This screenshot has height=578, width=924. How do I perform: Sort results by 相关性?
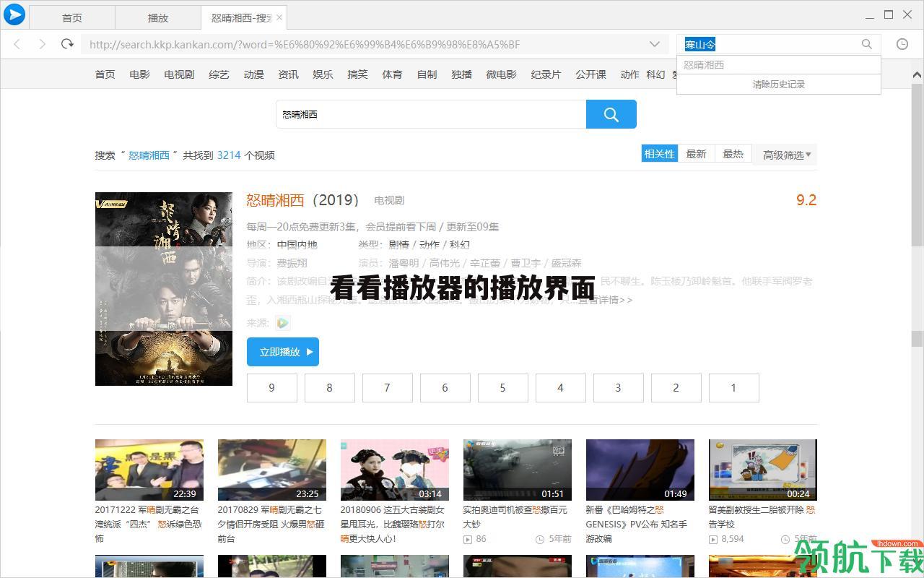point(660,154)
